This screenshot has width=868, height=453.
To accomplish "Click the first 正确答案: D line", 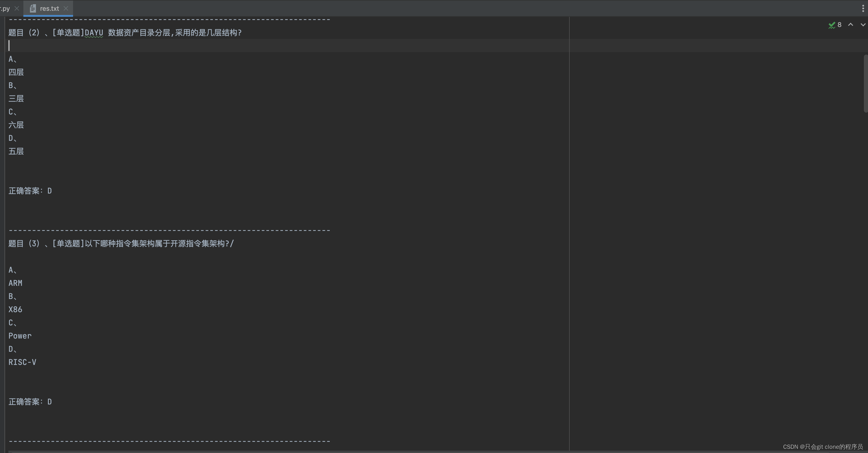I will pos(30,191).
